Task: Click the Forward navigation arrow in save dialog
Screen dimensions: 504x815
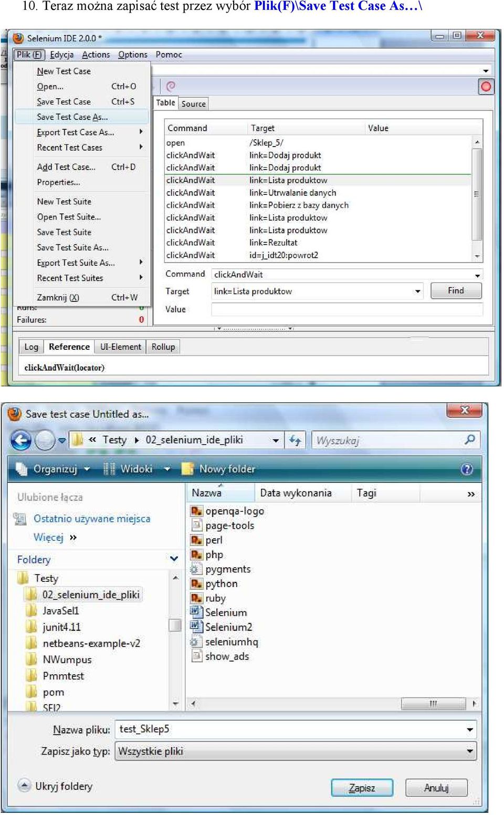Action: pyautogui.click(x=45, y=440)
